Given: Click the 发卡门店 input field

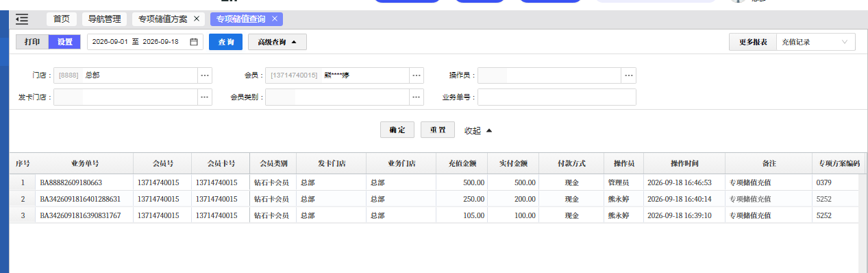Looking at the screenshot, I should click(x=125, y=97).
